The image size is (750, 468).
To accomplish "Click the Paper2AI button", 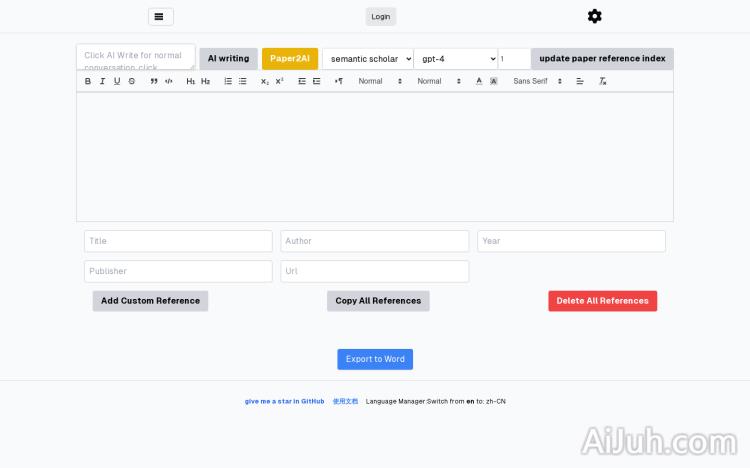I will [x=290, y=59].
